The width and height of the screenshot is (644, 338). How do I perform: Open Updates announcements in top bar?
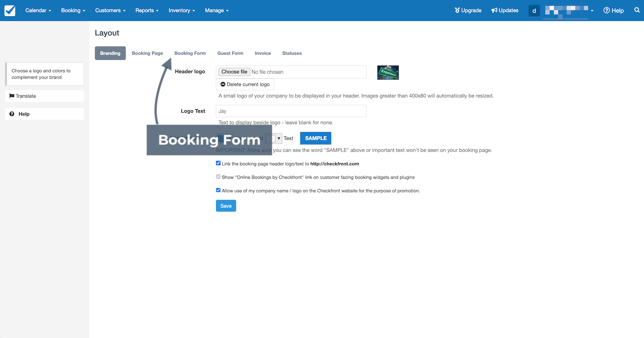[505, 10]
